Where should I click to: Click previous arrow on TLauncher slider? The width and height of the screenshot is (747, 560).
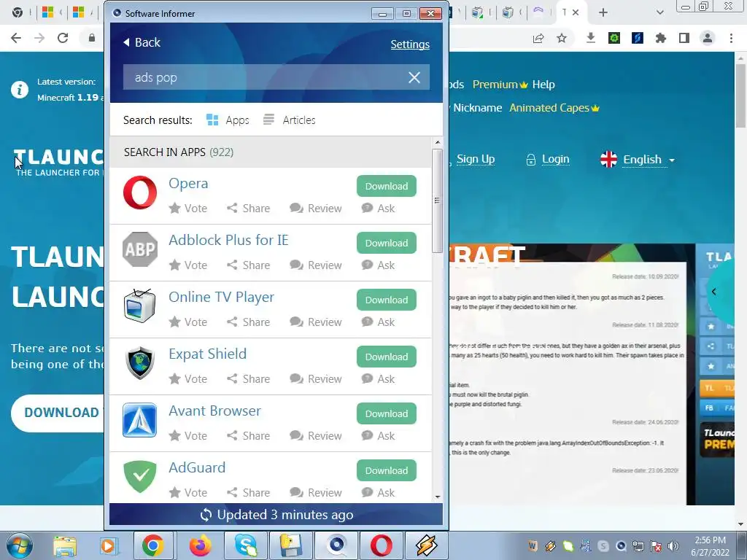point(713,292)
